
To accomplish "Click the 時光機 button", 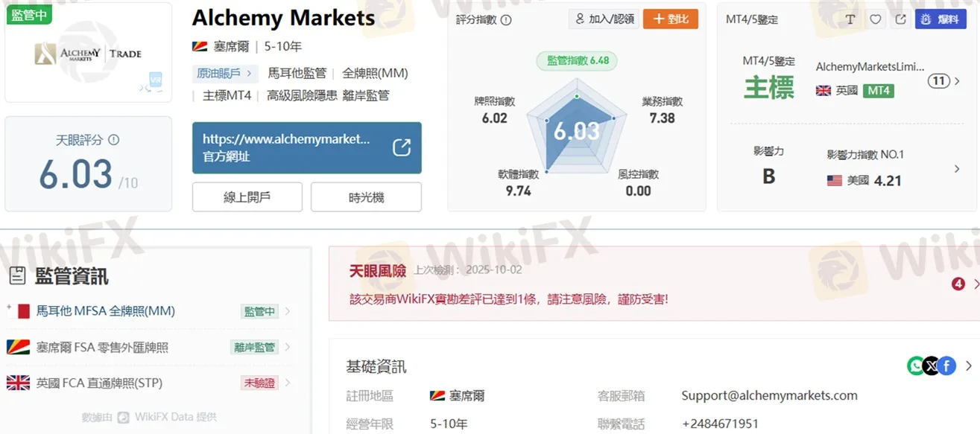I will click(366, 197).
